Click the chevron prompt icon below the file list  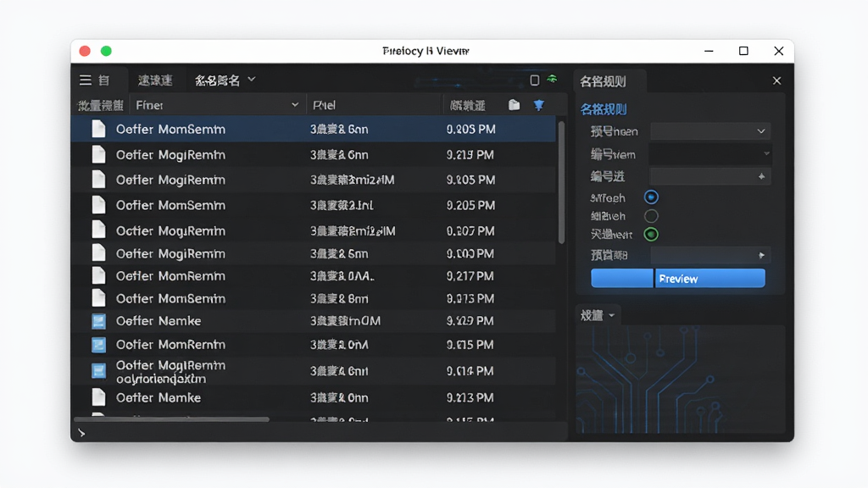point(82,433)
